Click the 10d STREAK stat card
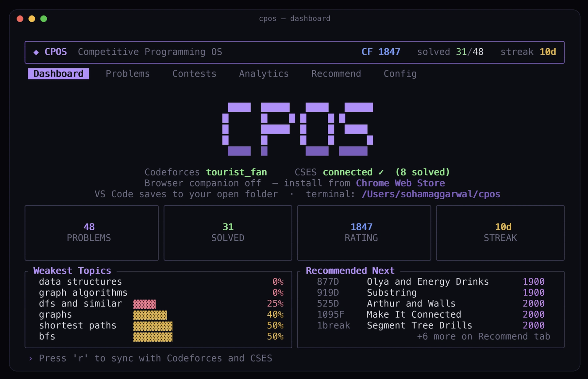588x379 pixels. click(x=500, y=233)
